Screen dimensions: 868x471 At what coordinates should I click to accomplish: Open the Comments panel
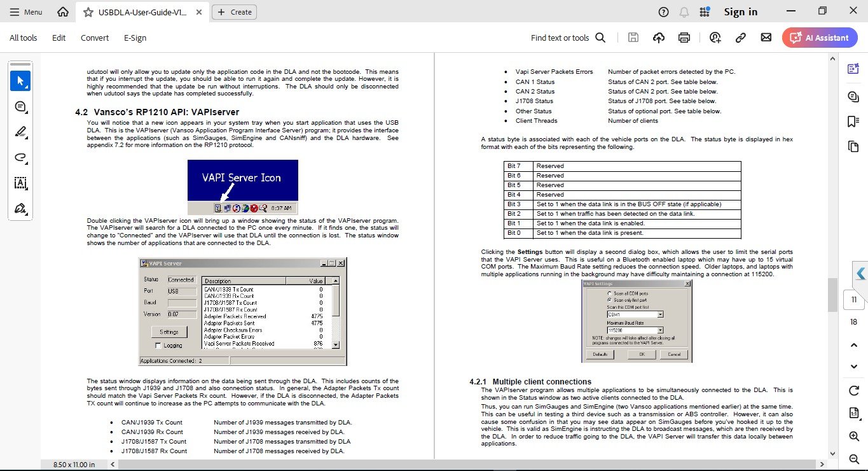click(853, 96)
